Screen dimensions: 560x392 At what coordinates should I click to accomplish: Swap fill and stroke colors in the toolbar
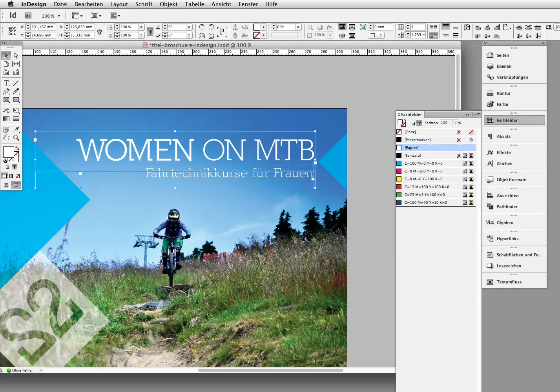(x=17, y=147)
